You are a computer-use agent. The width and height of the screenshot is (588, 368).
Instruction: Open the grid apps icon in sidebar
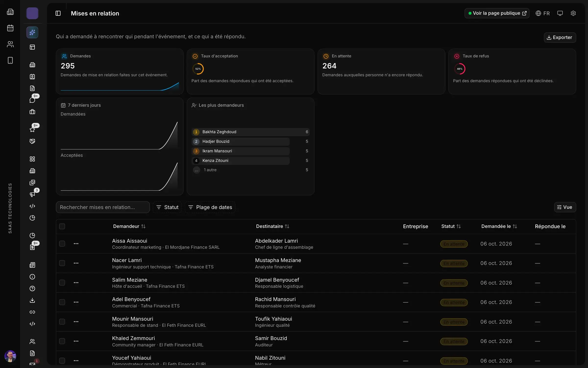coord(32,159)
